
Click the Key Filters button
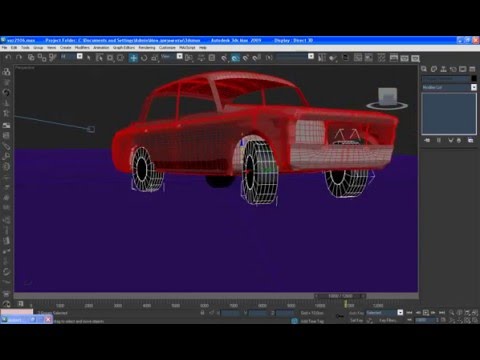point(388,320)
